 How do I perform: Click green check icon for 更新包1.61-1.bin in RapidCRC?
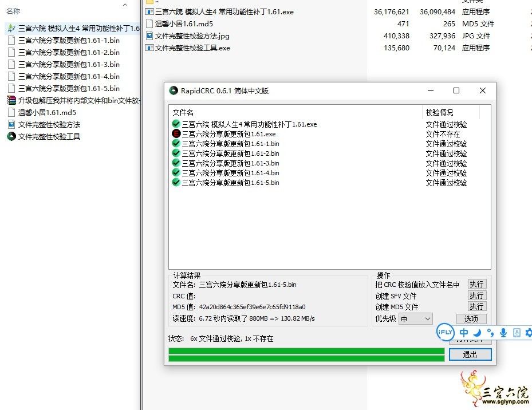click(176, 144)
